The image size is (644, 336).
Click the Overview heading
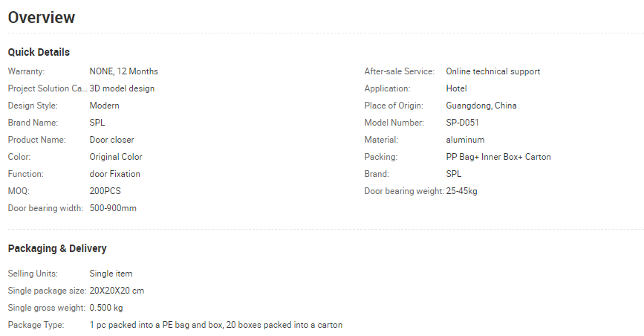42,18
